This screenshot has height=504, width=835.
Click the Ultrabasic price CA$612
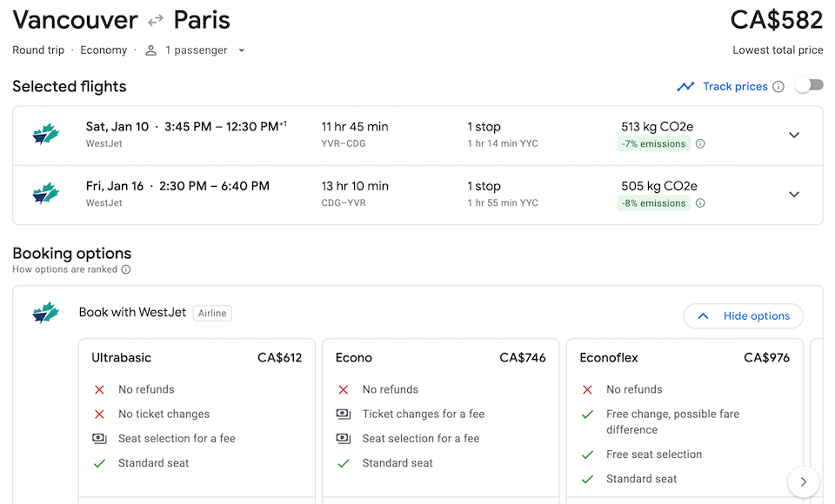point(279,358)
